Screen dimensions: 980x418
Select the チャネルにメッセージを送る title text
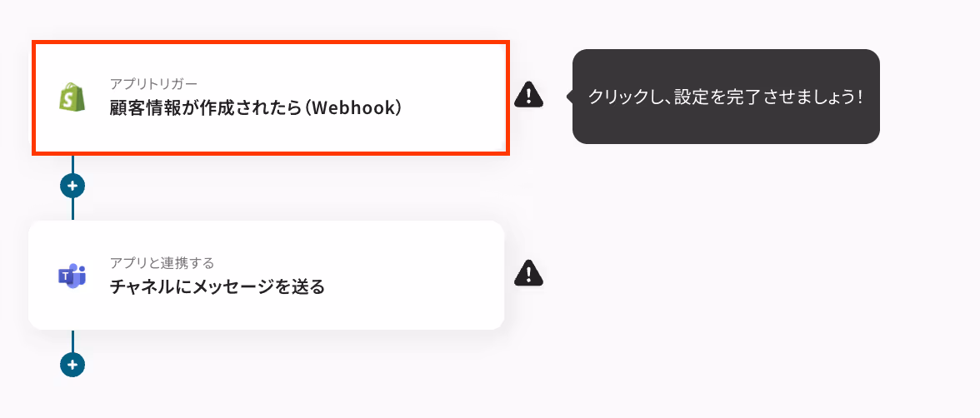point(217,286)
